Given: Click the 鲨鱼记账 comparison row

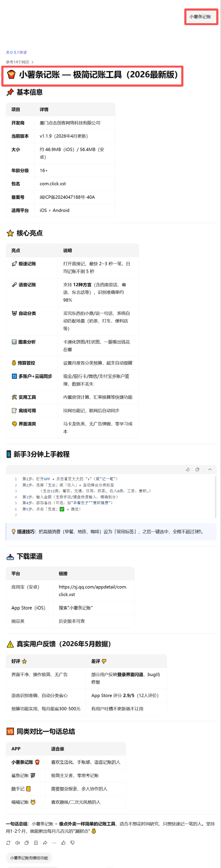Looking at the screenshot, I should click(66, 775).
